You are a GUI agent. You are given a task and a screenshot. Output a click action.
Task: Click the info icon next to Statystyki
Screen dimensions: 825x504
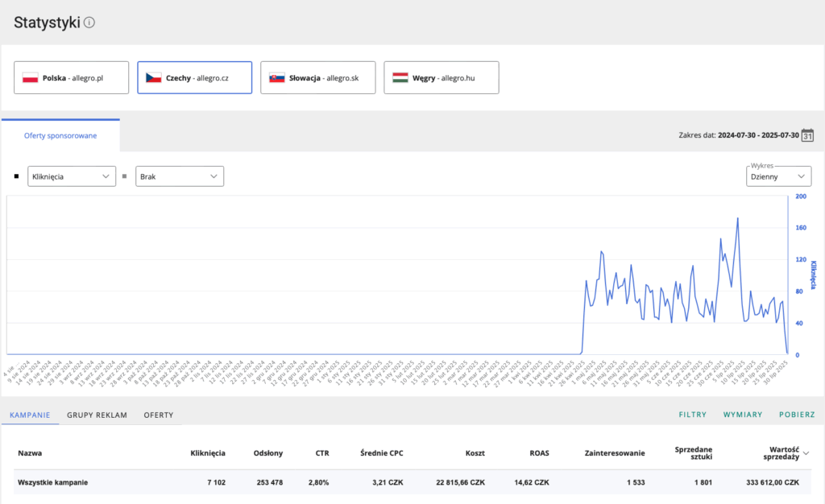pos(89,23)
